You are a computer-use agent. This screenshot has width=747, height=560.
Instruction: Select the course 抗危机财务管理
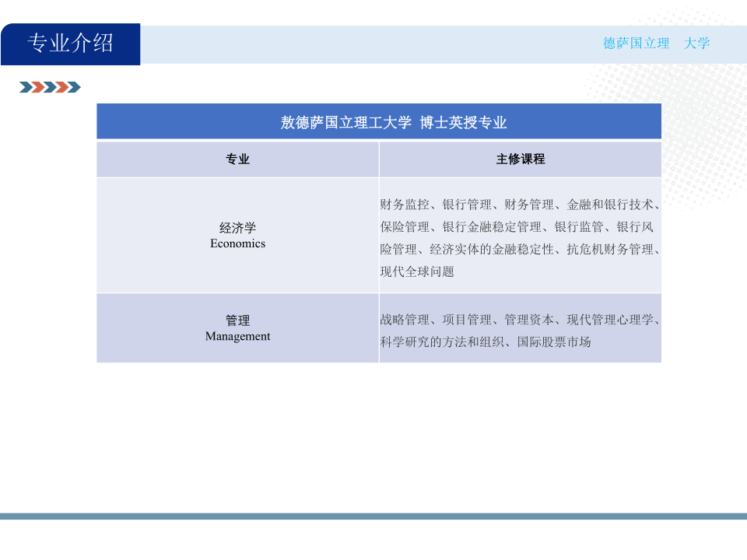(610, 249)
